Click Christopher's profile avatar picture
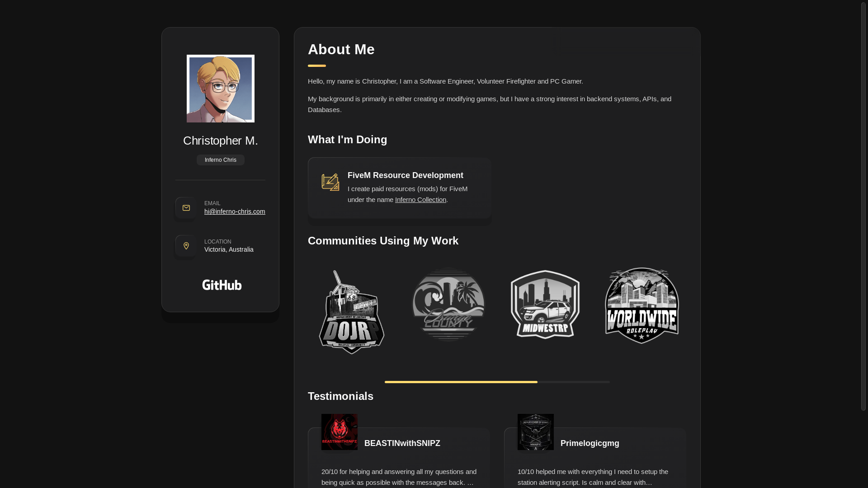Image resolution: width=868 pixels, height=488 pixels. coord(221,89)
